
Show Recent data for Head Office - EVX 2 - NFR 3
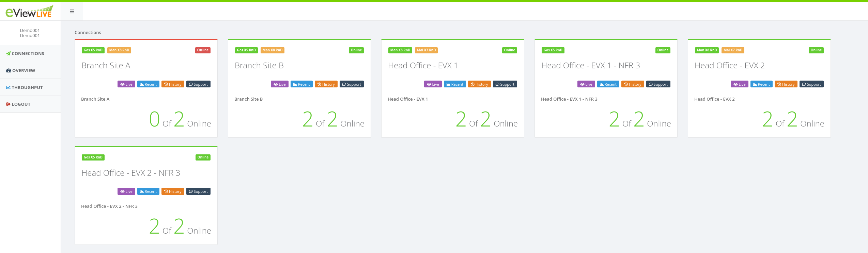coord(148,191)
